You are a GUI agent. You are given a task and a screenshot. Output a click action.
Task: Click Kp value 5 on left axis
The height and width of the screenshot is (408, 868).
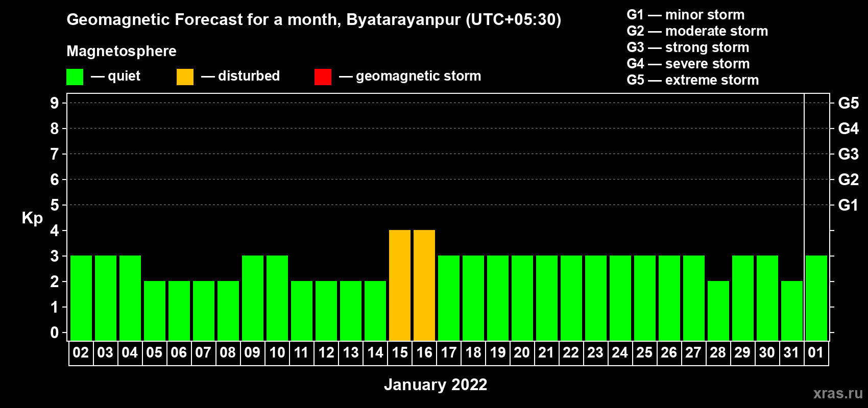tap(55, 205)
